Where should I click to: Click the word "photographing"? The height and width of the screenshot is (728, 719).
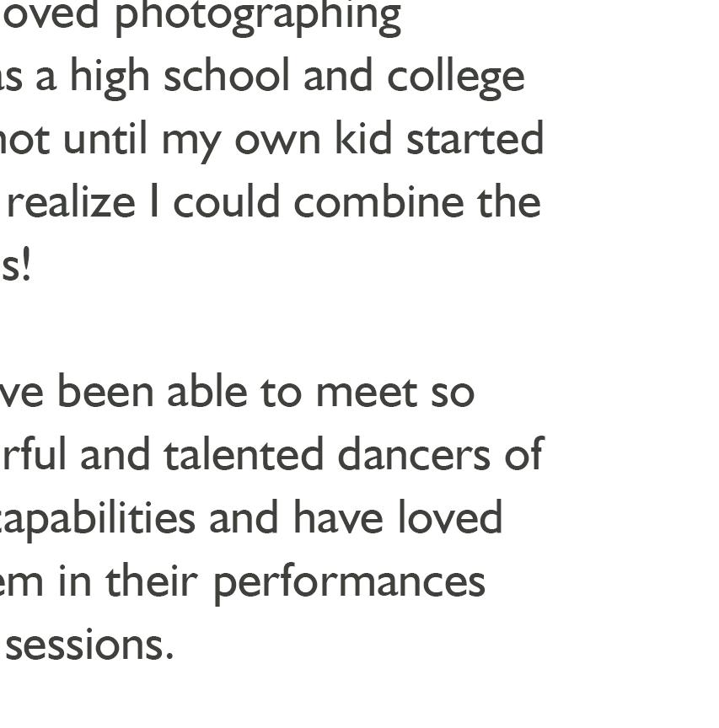click(x=257, y=17)
